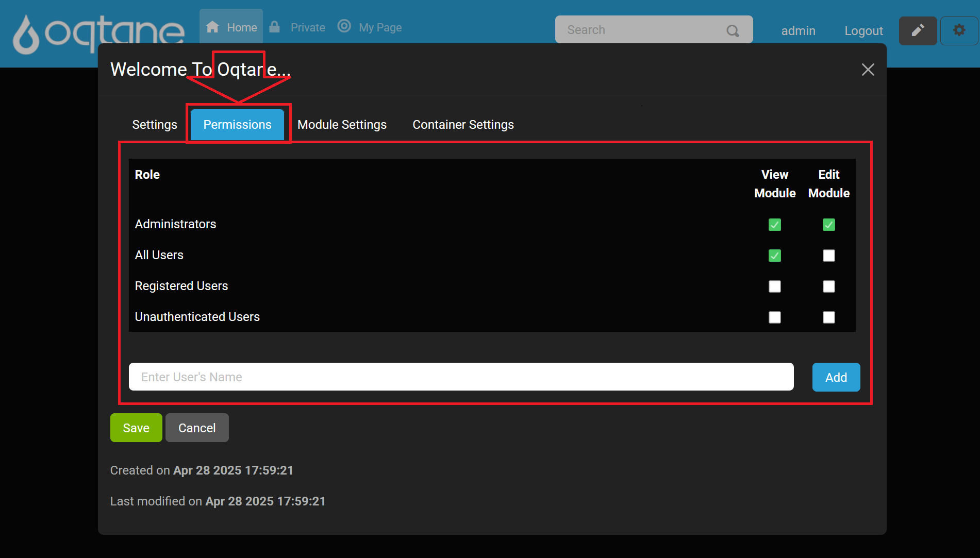The image size is (980, 558).
Task: Switch to the Settings tab
Action: tap(155, 125)
